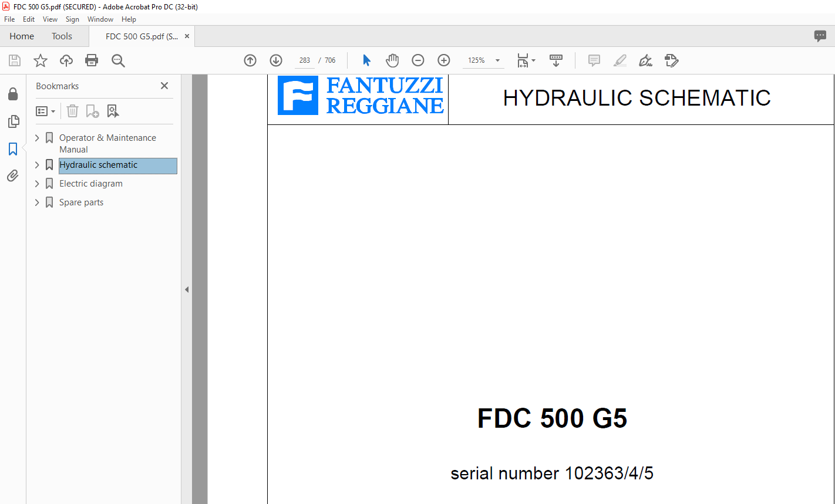
Task: Find current bookmark icon
Action: (113, 111)
